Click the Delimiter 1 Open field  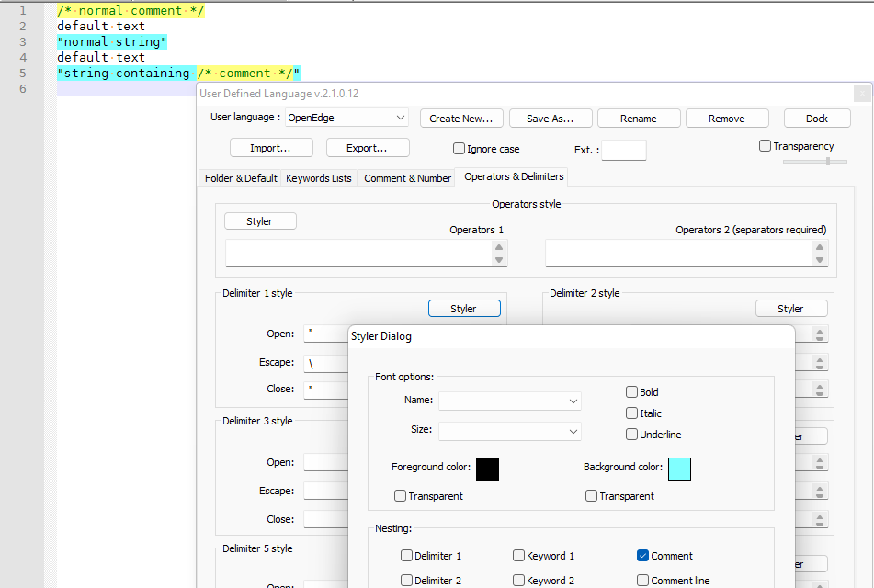326,334
